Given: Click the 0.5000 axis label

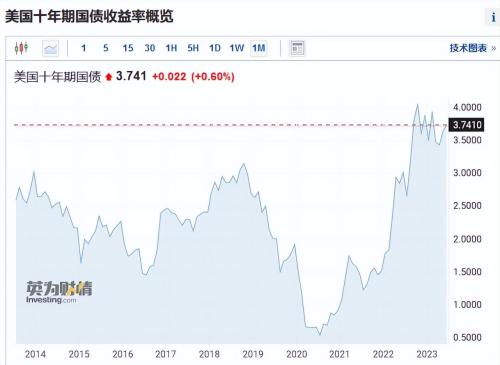Looking at the screenshot, I should [467, 337].
